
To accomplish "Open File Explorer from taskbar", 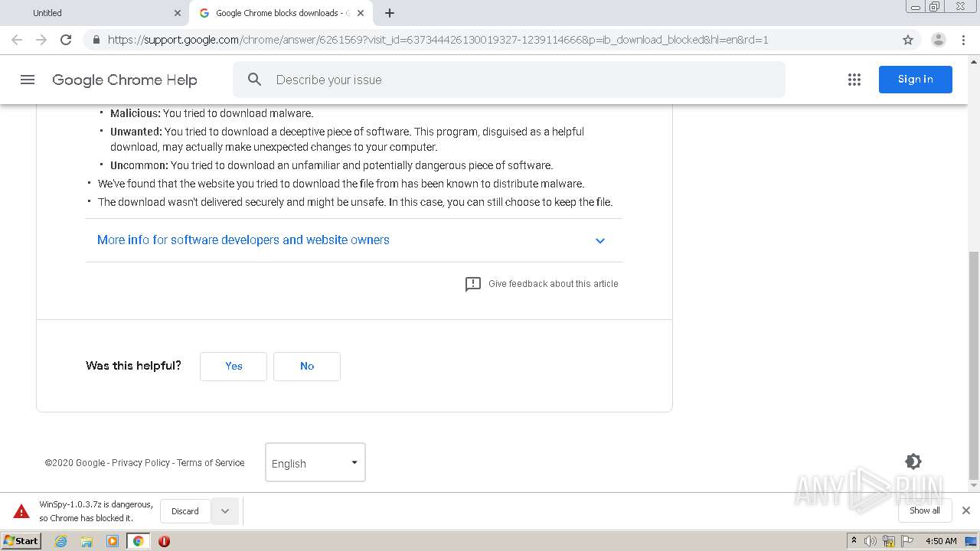I will point(87,541).
